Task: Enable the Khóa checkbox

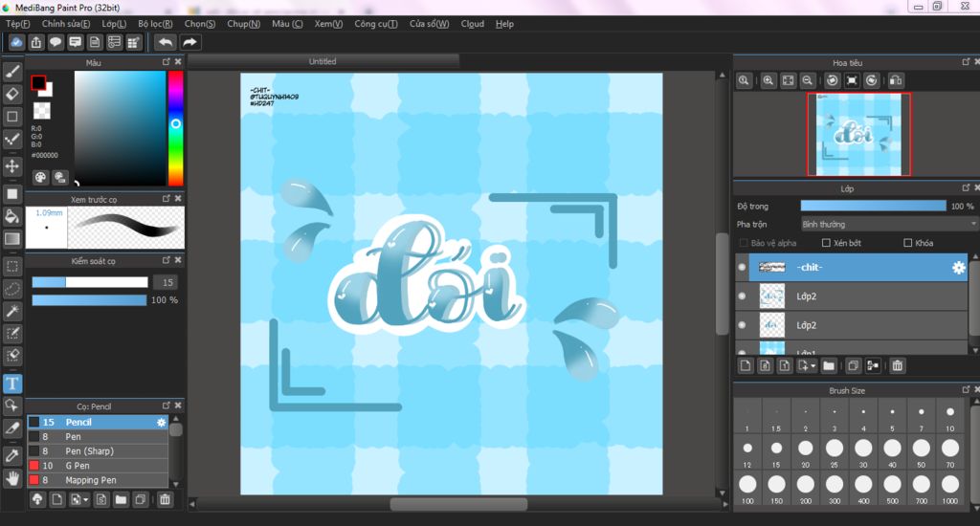Action: 907,243
